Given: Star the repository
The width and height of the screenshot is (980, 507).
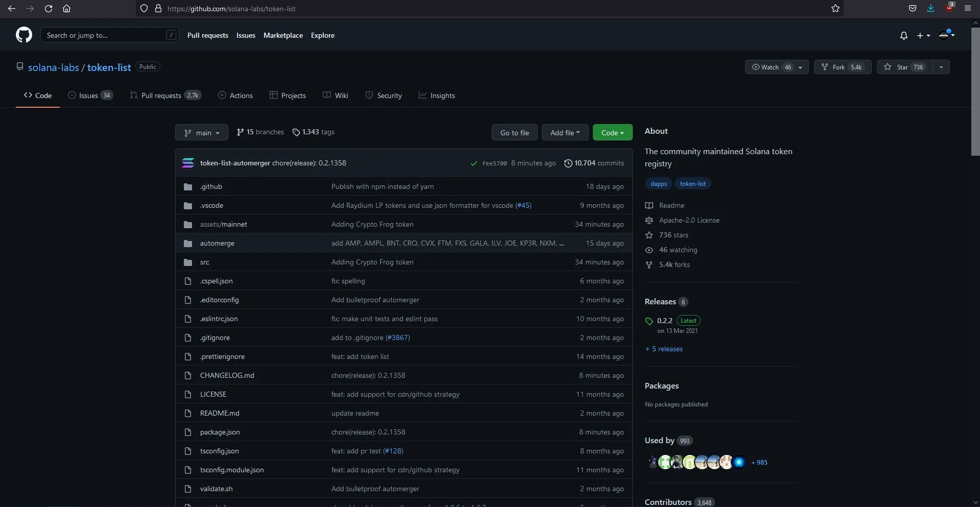Looking at the screenshot, I should [905, 67].
